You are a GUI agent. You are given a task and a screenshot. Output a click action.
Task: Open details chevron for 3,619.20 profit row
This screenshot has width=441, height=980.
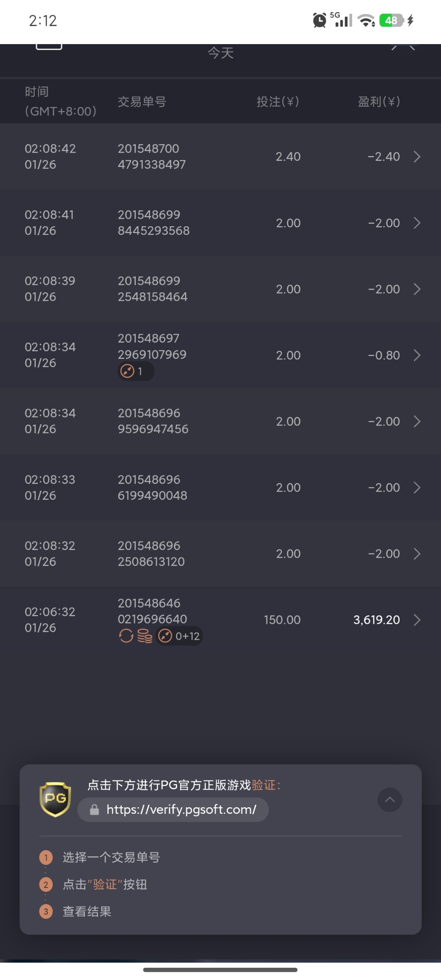[417, 620]
